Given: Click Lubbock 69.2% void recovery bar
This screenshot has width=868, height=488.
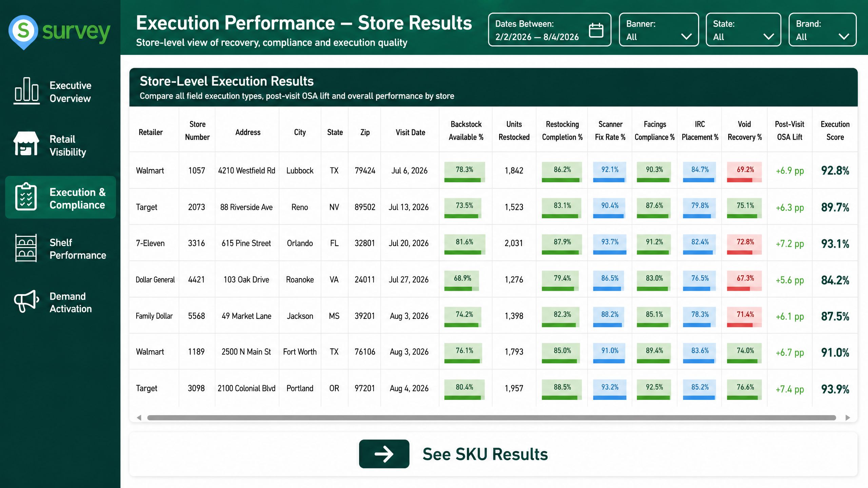Looking at the screenshot, I should click(x=744, y=172).
